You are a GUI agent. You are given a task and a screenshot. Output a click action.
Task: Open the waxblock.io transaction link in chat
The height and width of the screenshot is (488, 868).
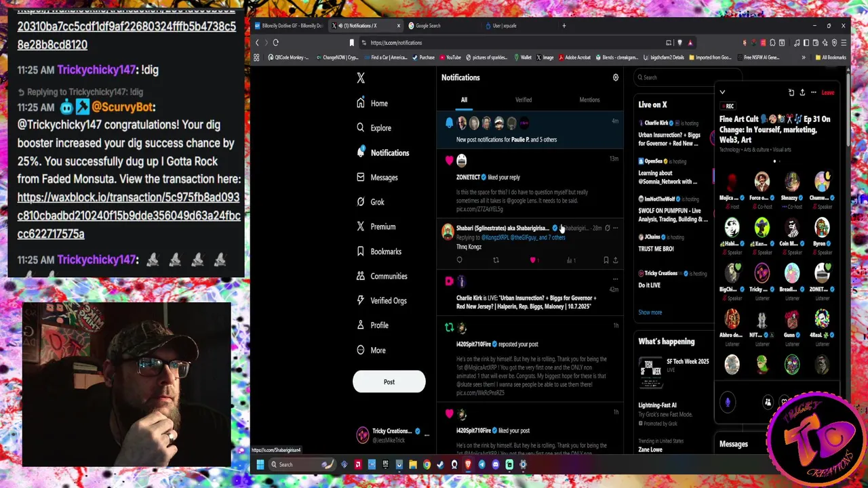point(129,216)
